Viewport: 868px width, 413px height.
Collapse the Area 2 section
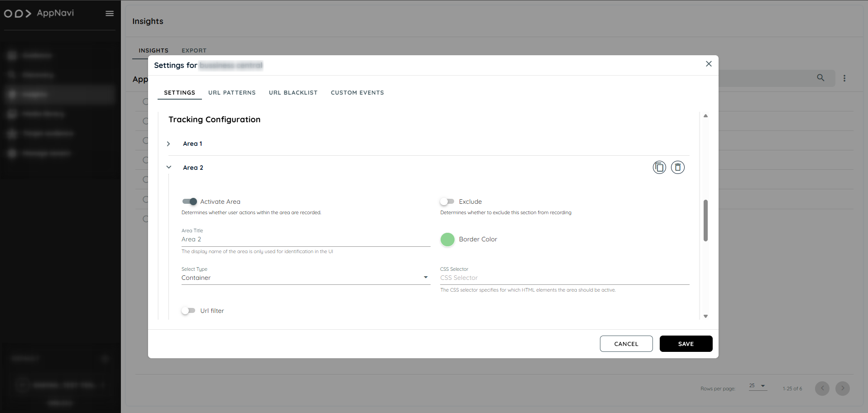(x=168, y=167)
